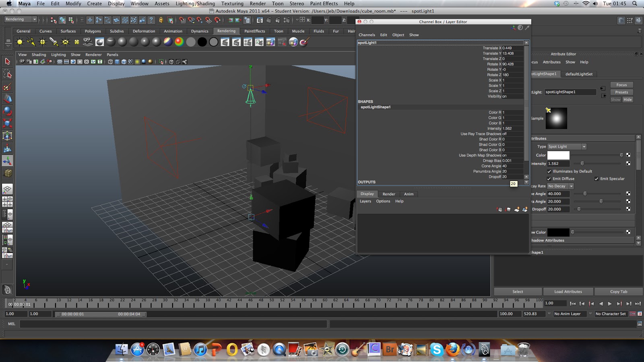The image size is (644, 362).
Task: Click the Load Attributes button
Action: [x=568, y=291]
